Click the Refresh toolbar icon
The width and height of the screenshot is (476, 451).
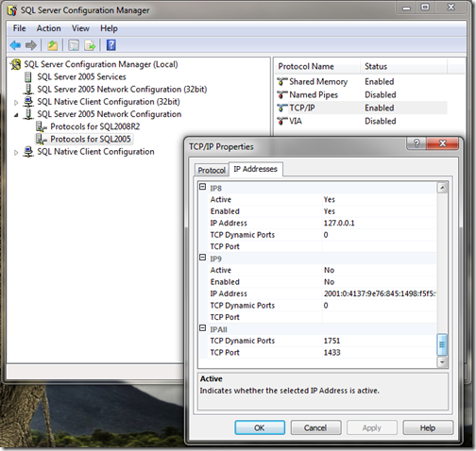74,45
